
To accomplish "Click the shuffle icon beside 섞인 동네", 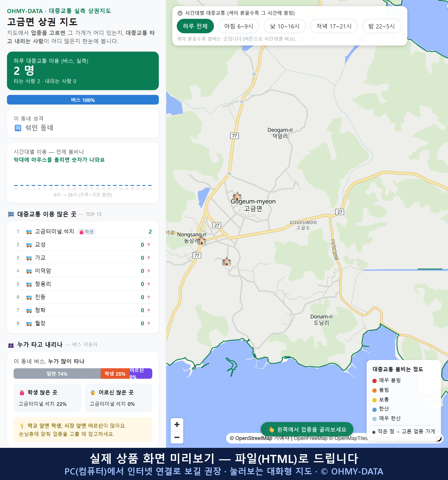I will (x=18, y=128).
